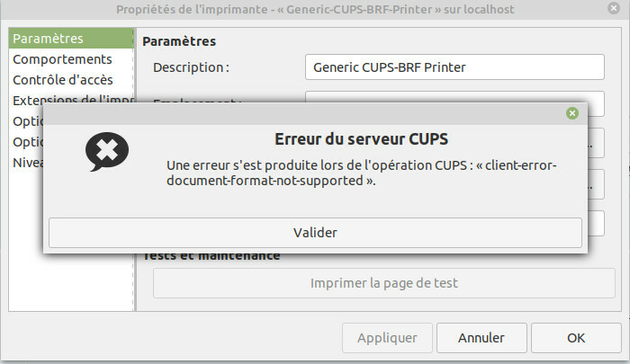The height and width of the screenshot is (364, 630).
Task: Close the printer properties window
Action: click(616, 11)
